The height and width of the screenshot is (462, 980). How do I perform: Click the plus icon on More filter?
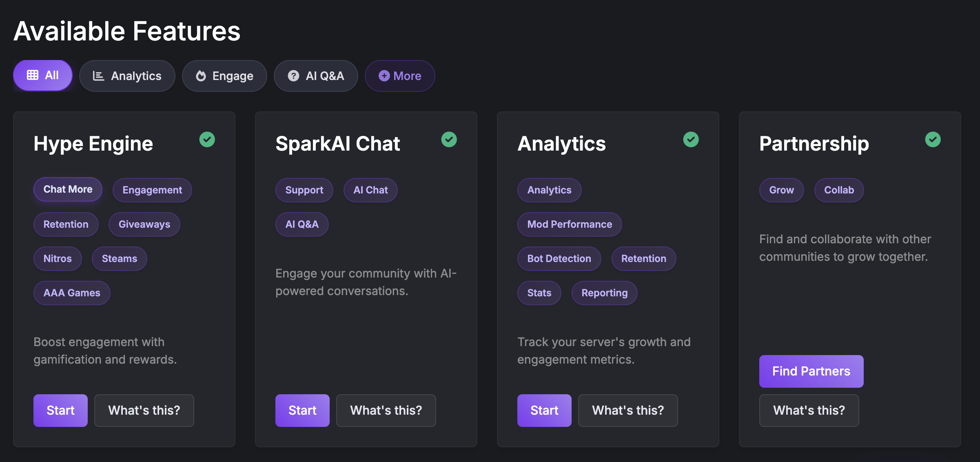(x=384, y=76)
